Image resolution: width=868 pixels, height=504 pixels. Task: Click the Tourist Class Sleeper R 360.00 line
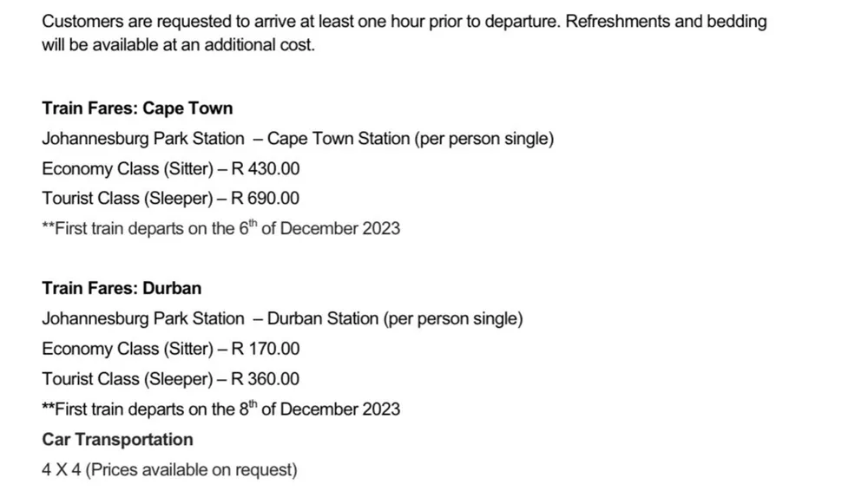(x=170, y=379)
